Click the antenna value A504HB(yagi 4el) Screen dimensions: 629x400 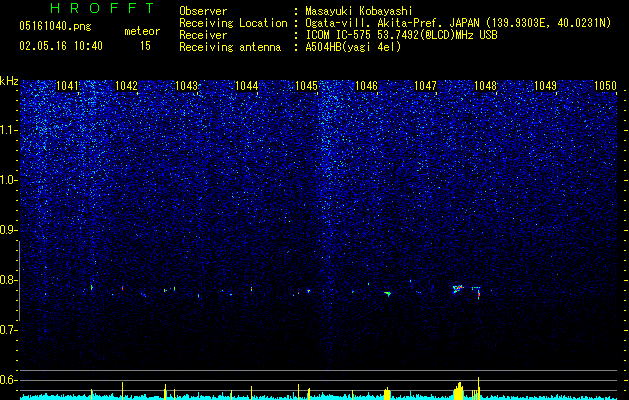(x=353, y=47)
